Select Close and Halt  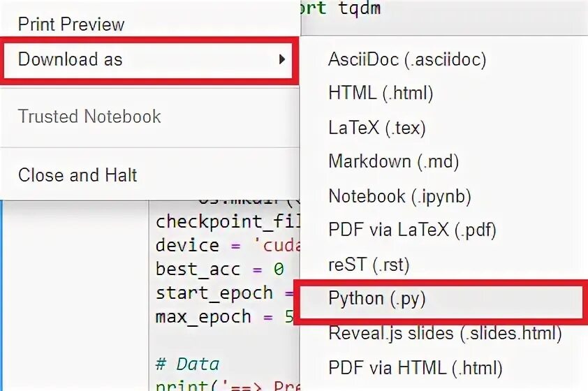78,175
